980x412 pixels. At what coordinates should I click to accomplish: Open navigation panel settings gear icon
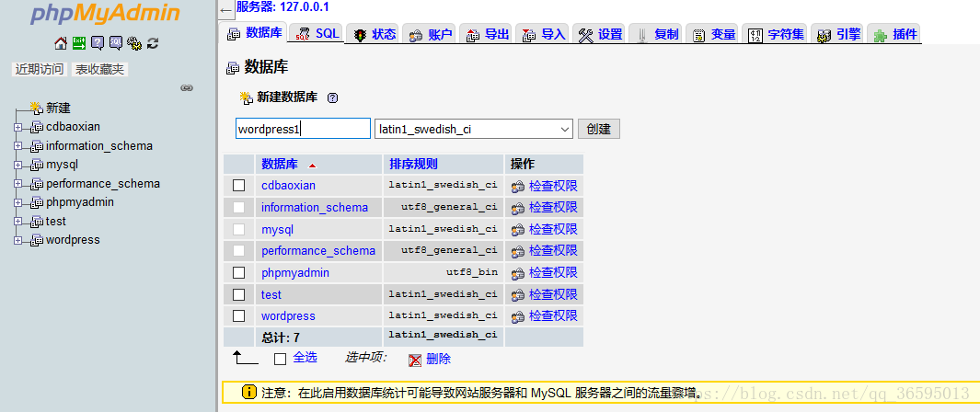click(133, 43)
